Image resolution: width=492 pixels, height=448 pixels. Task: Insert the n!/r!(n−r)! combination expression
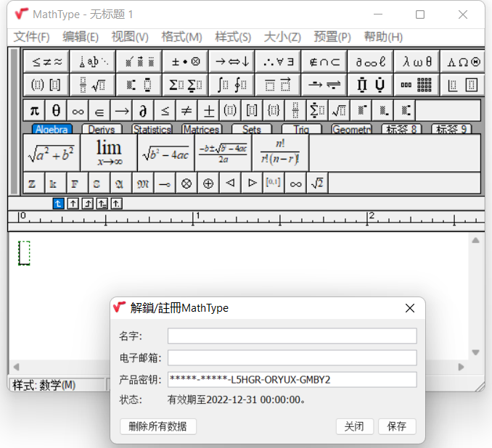click(x=280, y=153)
